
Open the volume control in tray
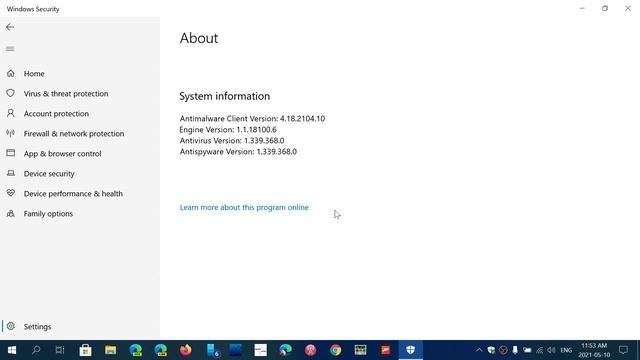(x=551, y=350)
